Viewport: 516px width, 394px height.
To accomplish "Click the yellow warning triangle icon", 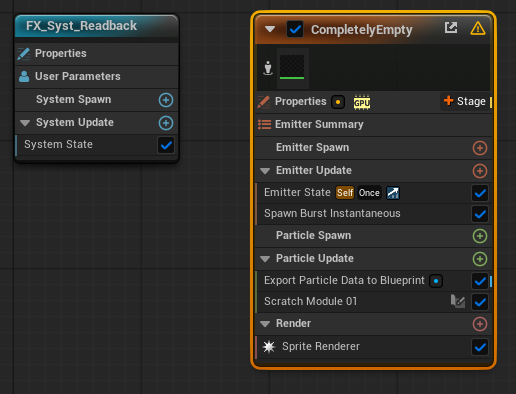I will pos(478,28).
